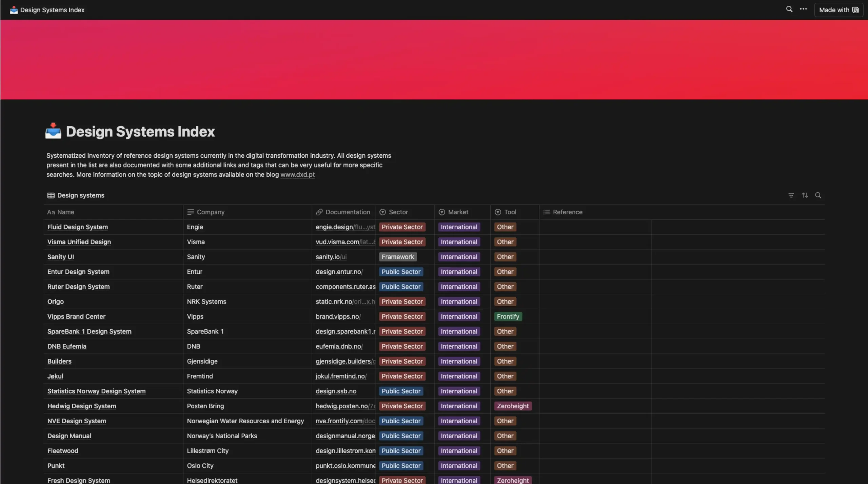868x484 pixels.
Task: Open Statistics Norway Design System row
Action: (x=96, y=391)
